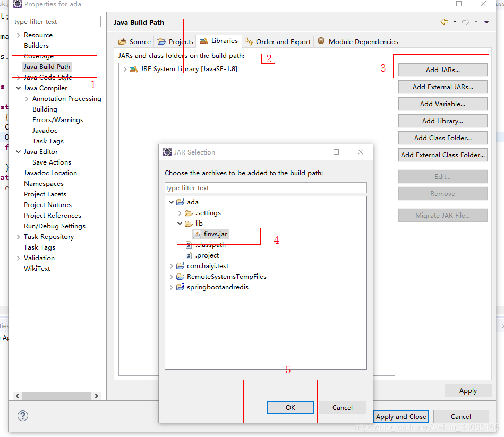
Task: Click the Forward navigation arrow icon
Action: pyautogui.click(x=466, y=22)
